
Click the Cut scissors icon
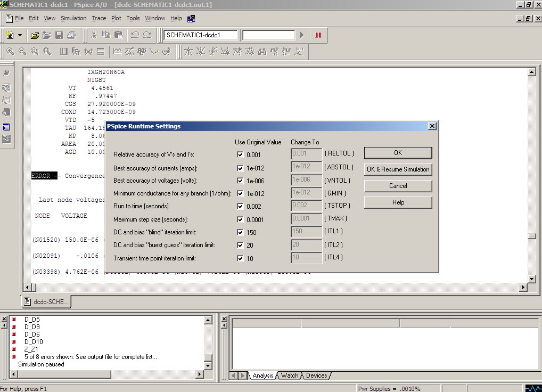tap(94, 35)
